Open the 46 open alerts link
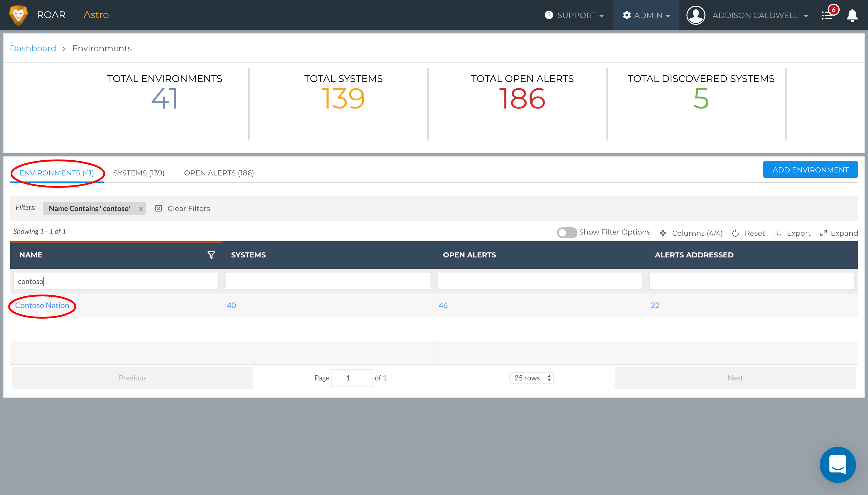The width and height of the screenshot is (868, 495). (x=443, y=305)
